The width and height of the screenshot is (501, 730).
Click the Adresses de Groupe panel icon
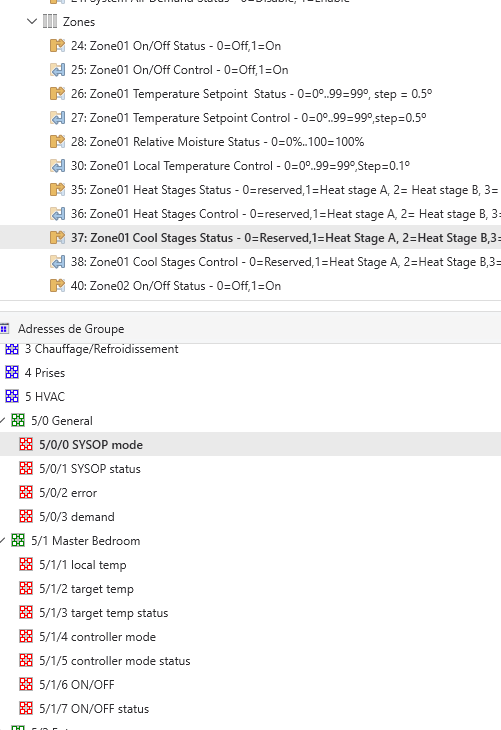4,329
